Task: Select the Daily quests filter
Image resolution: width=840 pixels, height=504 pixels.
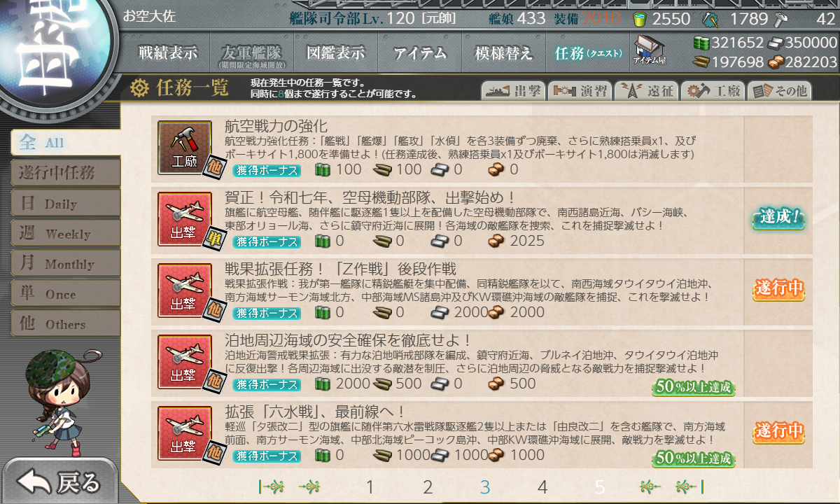Action: (65, 204)
